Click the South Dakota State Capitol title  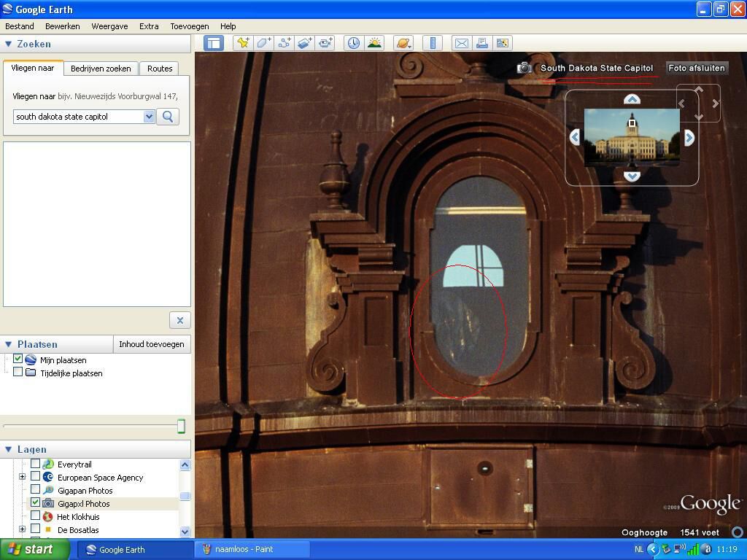click(x=597, y=68)
